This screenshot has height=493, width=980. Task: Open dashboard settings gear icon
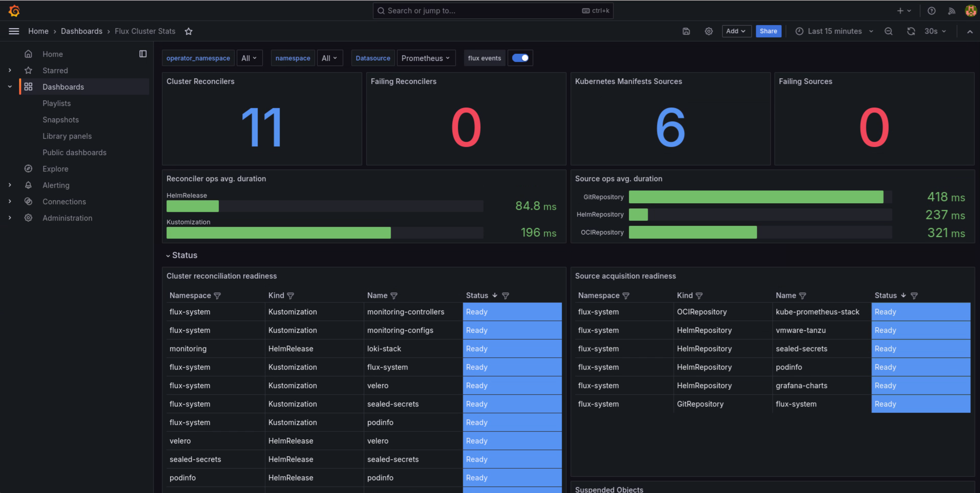point(708,31)
